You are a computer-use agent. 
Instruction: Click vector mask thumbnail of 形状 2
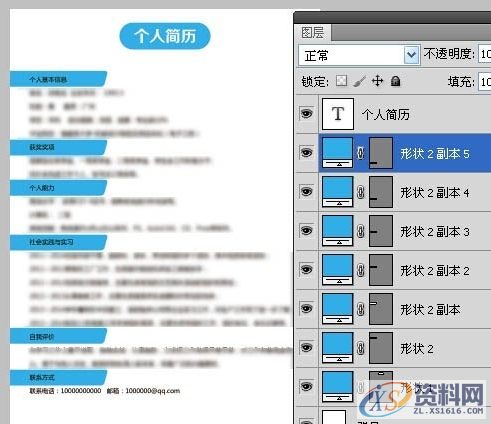pyautogui.click(x=381, y=348)
